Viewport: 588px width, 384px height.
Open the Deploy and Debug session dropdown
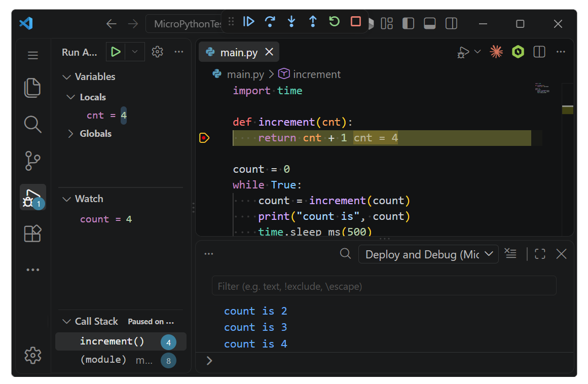coord(428,254)
